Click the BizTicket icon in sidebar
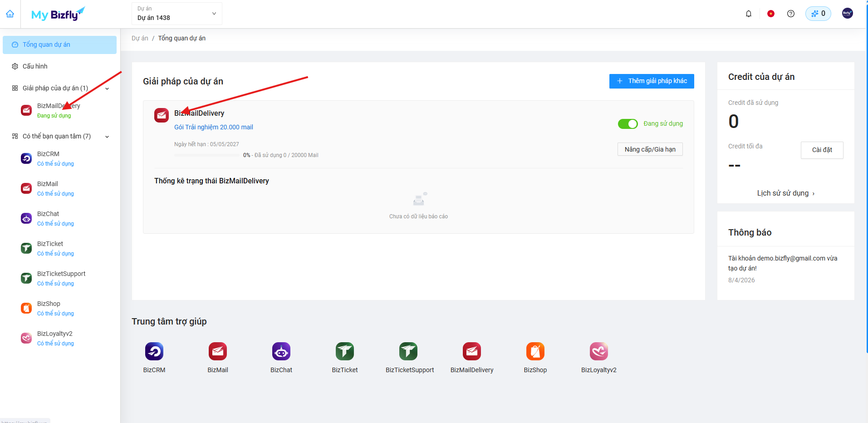868x423 pixels. 26,248
